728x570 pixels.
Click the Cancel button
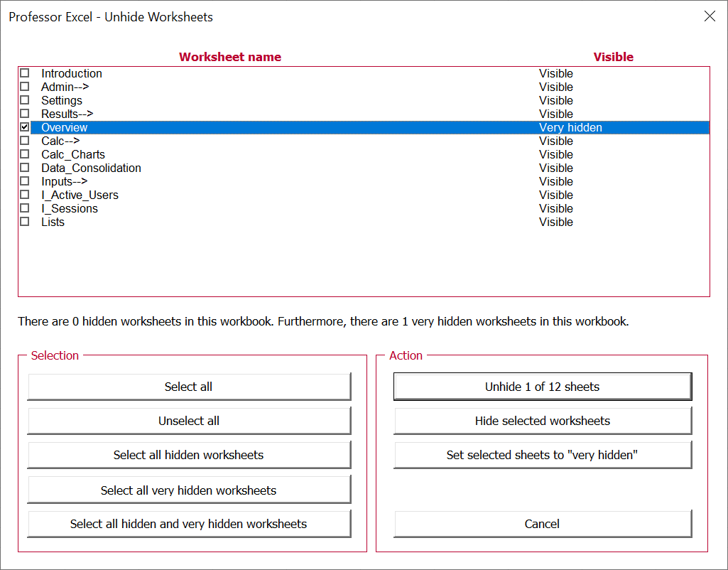tap(542, 524)
